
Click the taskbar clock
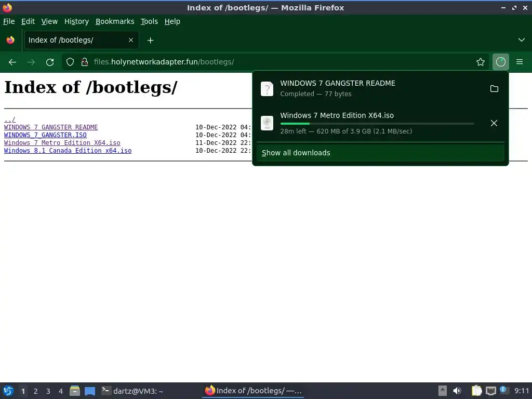coord(522,391)
